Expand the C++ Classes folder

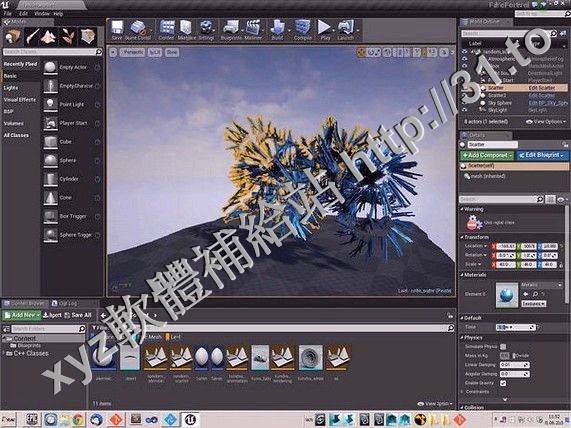pyautogui.click(x=4, y=353)
